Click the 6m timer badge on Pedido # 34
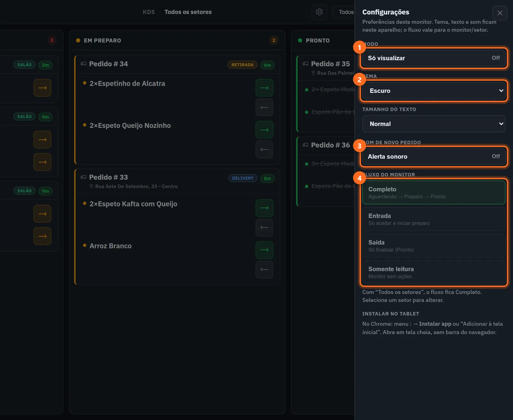513x420 pixels. point(267,65)
